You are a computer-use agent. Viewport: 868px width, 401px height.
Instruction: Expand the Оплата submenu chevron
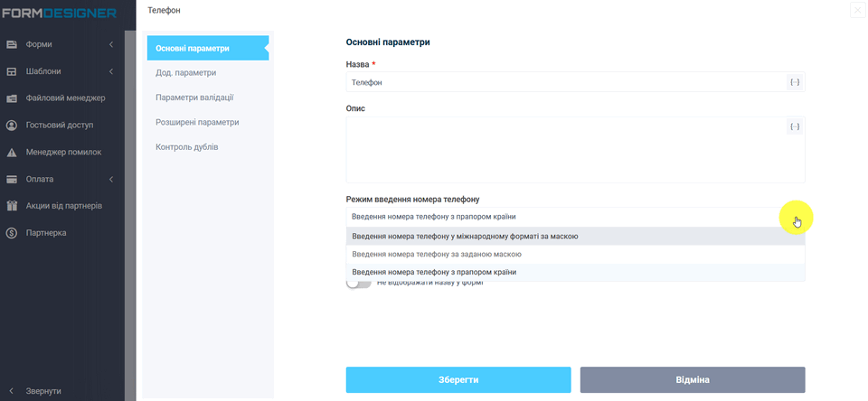[110, 179]
